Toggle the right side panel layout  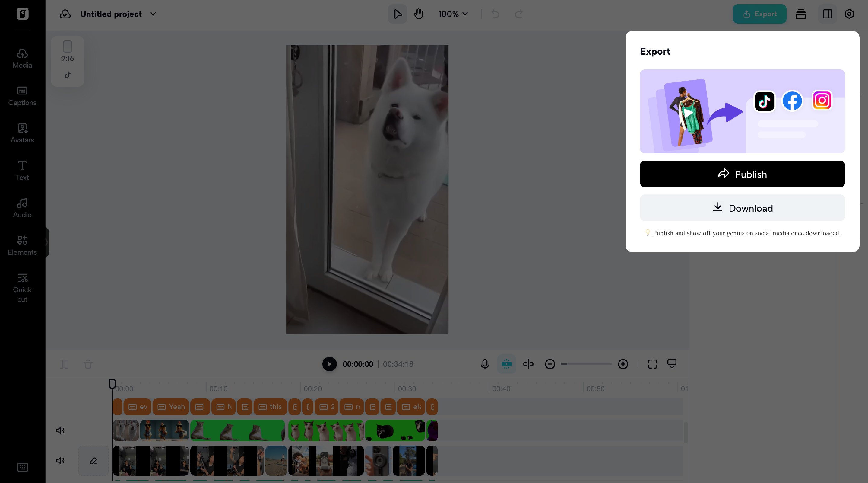[x=827, y=14]
